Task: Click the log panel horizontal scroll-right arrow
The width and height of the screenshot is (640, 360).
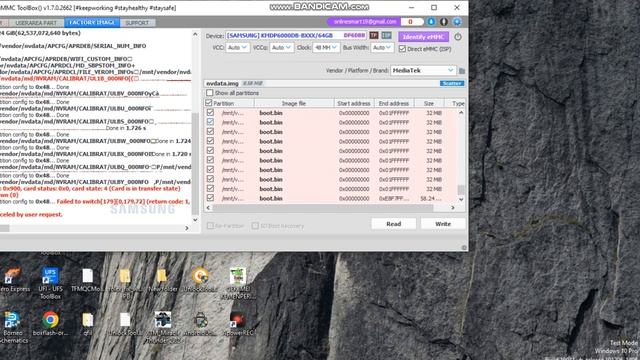Action: (x=187, y=228)
